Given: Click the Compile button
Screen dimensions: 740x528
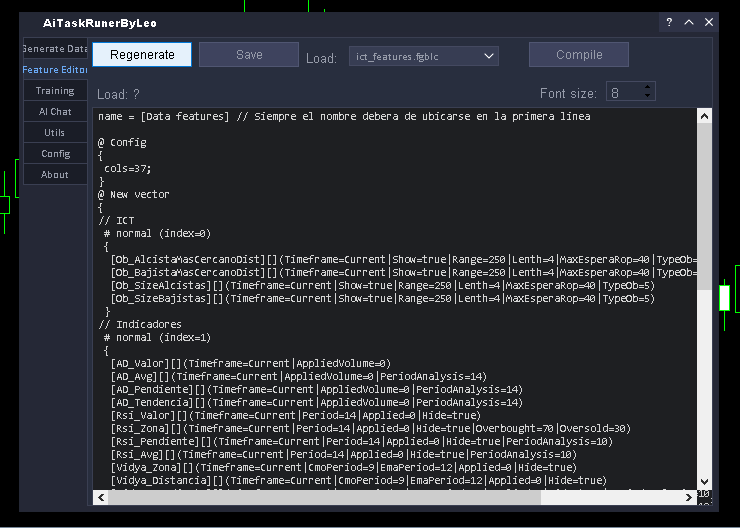Looking at the screenshot, I should click(x=579, y=55).
